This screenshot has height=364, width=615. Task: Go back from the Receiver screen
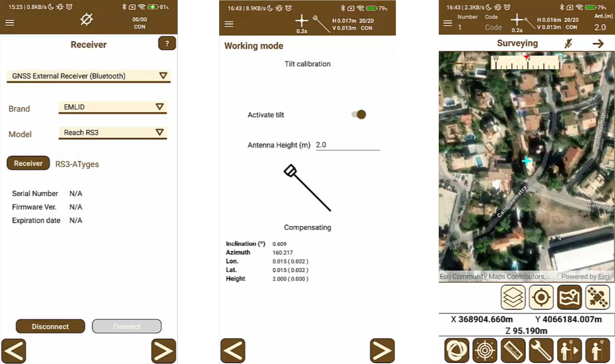click(x=13, y=351)
